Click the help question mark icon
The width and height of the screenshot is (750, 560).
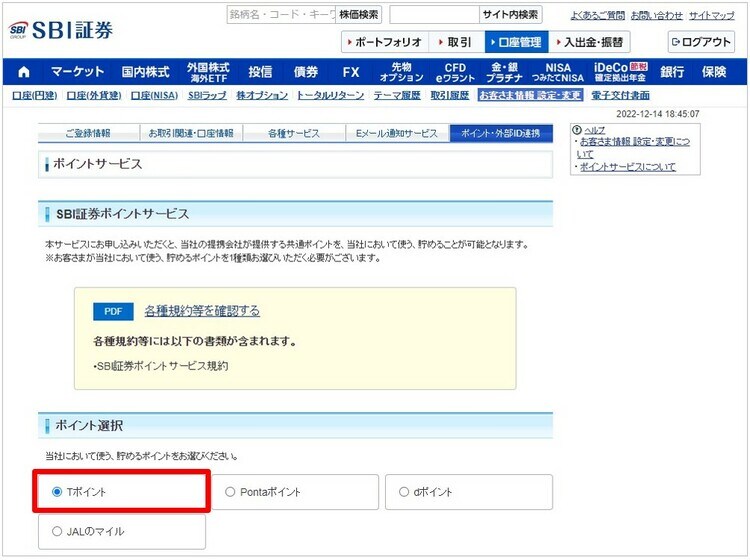tap(577, 130)
